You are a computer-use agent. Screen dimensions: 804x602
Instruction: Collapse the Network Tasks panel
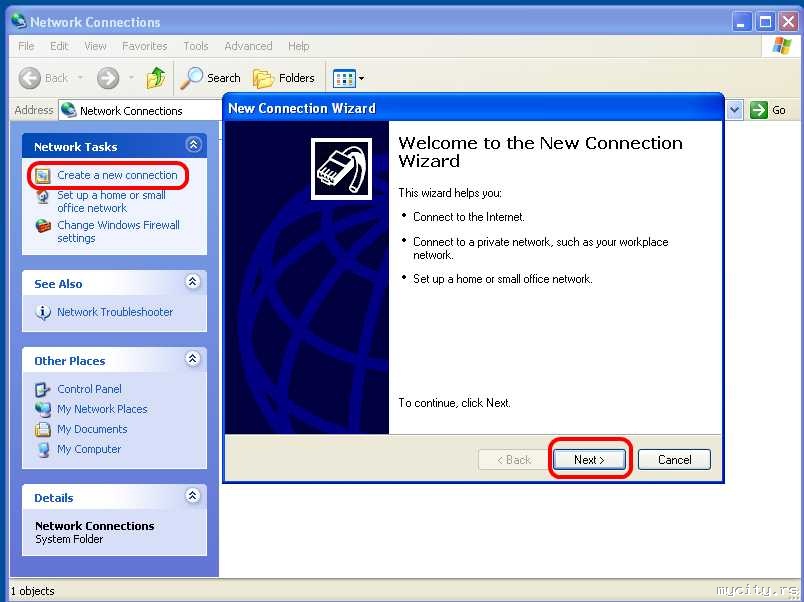tap(193, 145)
